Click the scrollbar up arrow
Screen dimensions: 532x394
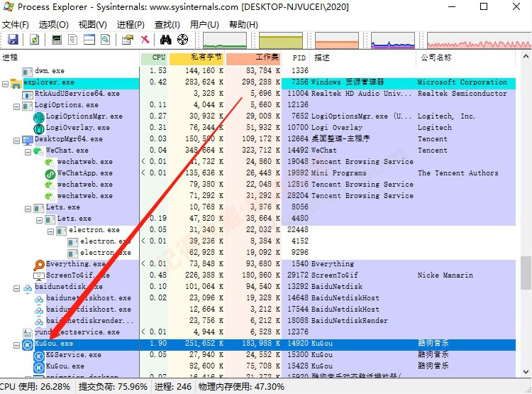[x=526, y=57]
